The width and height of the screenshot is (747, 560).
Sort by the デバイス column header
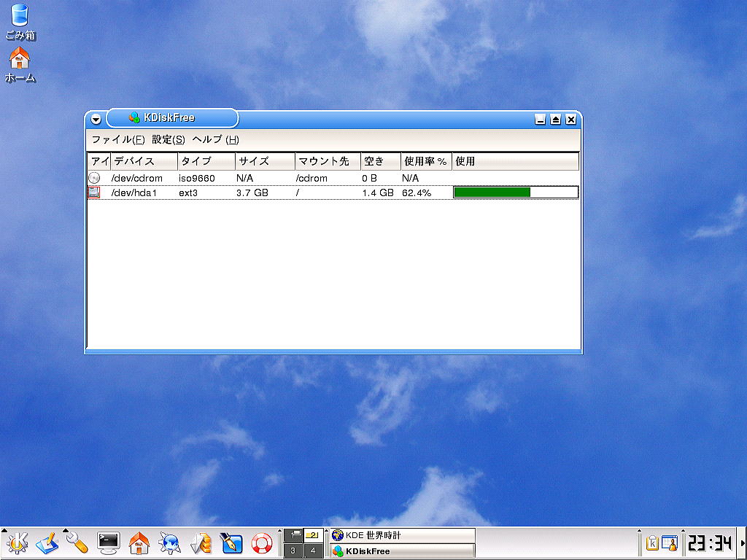144,161
